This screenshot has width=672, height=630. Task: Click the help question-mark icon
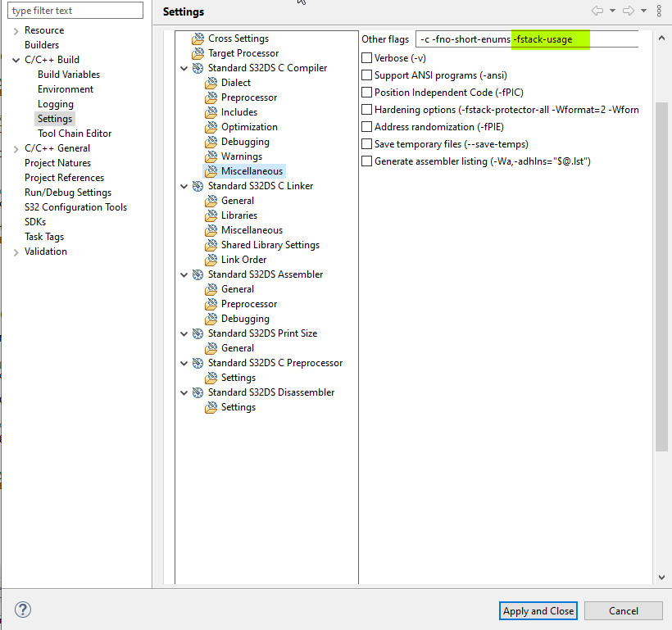(x=23, y=610)
